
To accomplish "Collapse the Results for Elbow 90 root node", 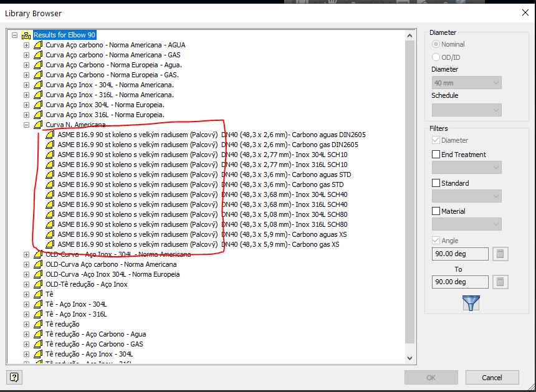I will click(14, 35).
